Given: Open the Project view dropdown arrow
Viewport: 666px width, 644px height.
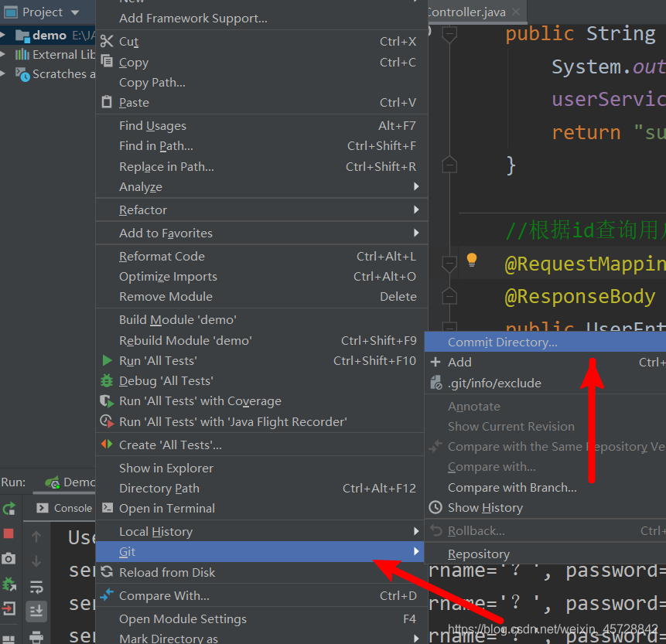Looking at the screenshot, I should click(x=75, y=12).
